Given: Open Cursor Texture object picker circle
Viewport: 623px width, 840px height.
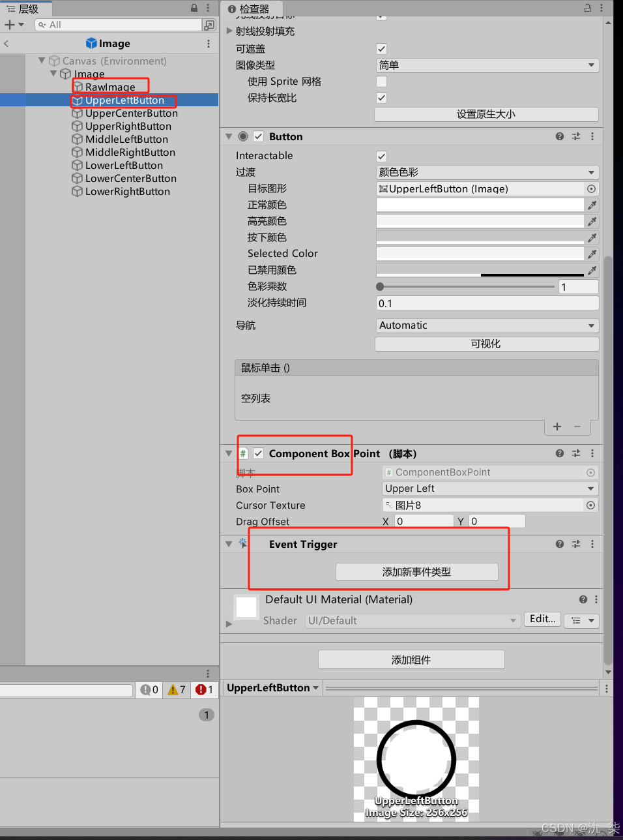Looking at the screenshot, I should pos(590,505).
